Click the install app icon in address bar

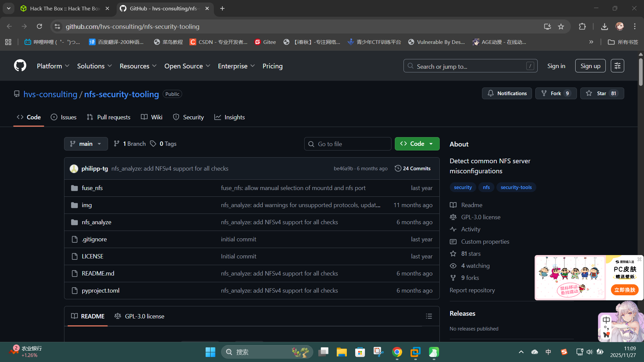[547, 26]
